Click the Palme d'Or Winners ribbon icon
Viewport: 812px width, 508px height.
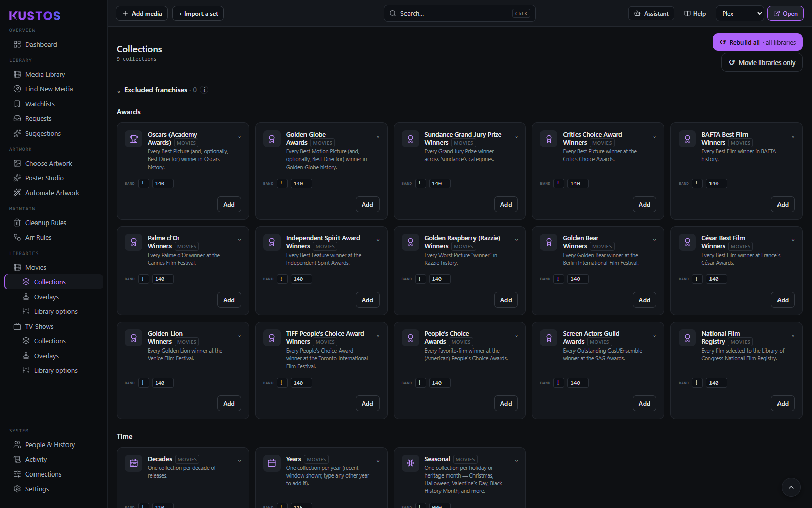[133, 242]
